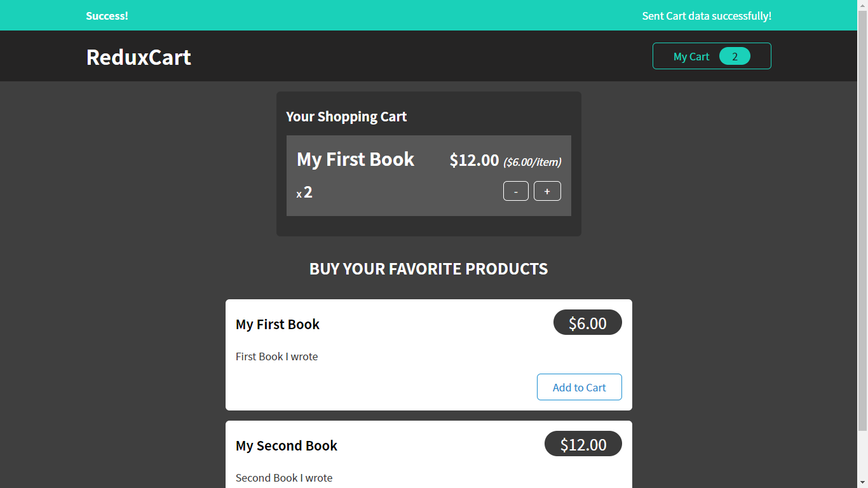
Task: Click the BUY YOUR FAVORITE PRODUCTS heading
Action: click(x=428, y=269)
